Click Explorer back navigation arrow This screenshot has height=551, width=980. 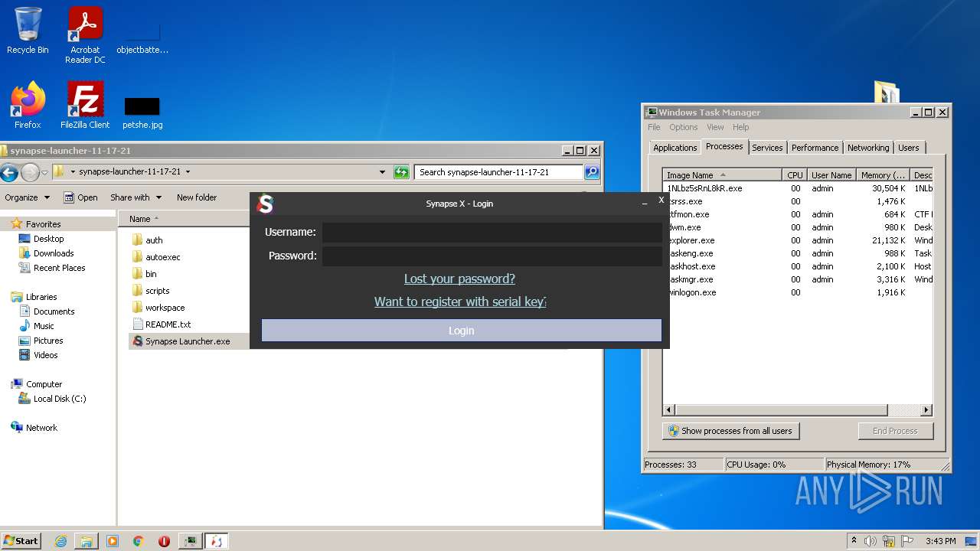(10, 172)
